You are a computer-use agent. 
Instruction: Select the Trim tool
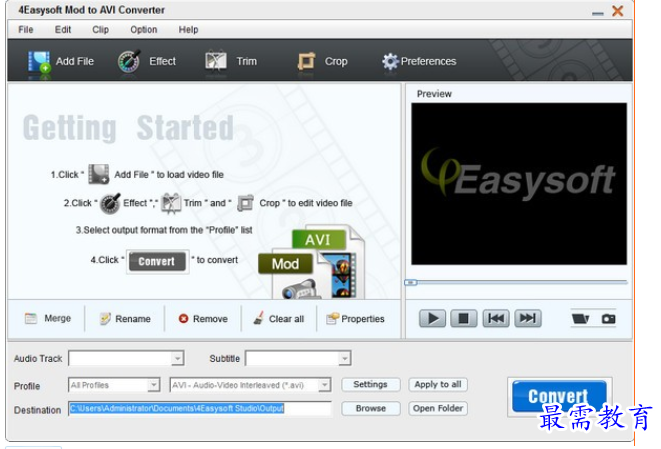point(231,62)
